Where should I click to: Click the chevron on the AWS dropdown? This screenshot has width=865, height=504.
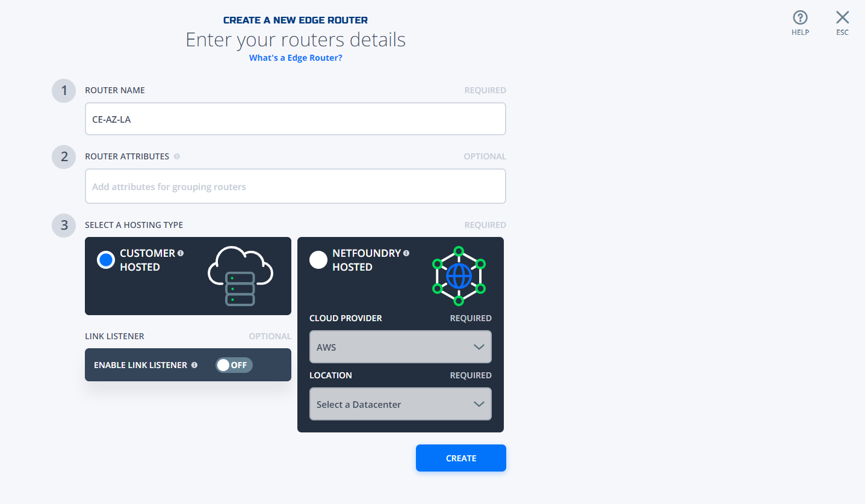click(479, 346)
